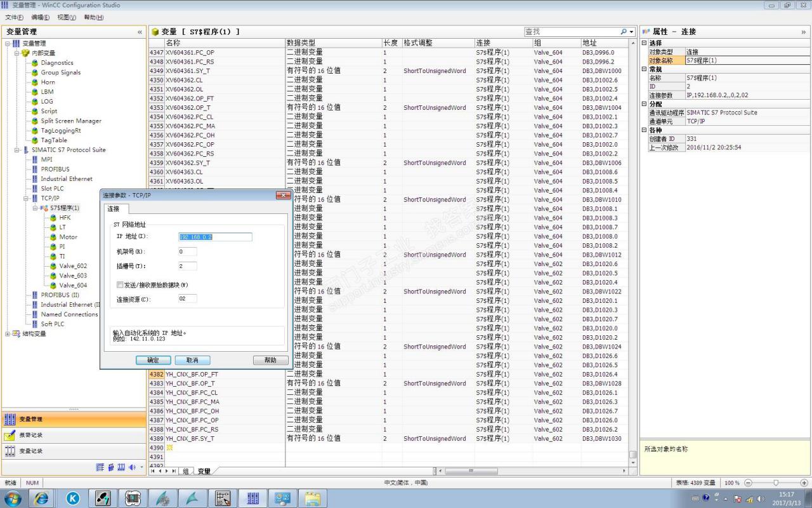
Task: Select the MPI channel unit icon
Action: click(35, 159)
